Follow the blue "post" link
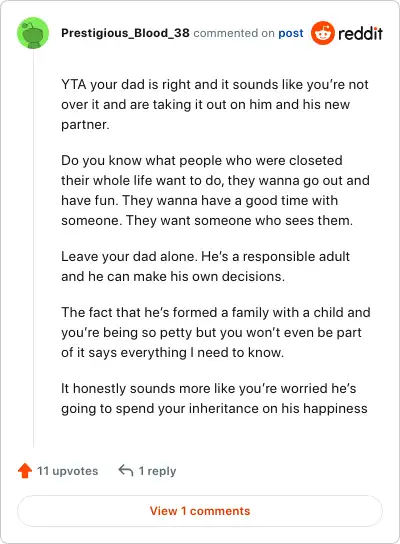The width and height of the screenshot is (400, 544). coord(291,33)
